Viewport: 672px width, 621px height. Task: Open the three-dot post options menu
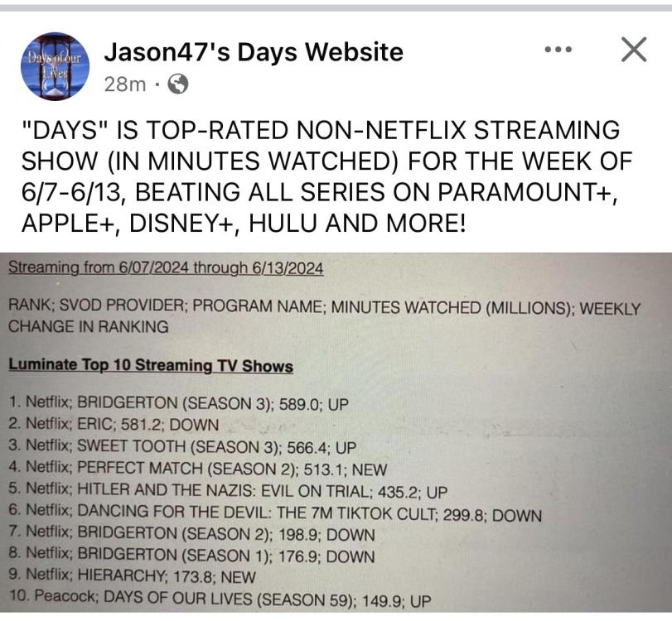pos(558,51)
